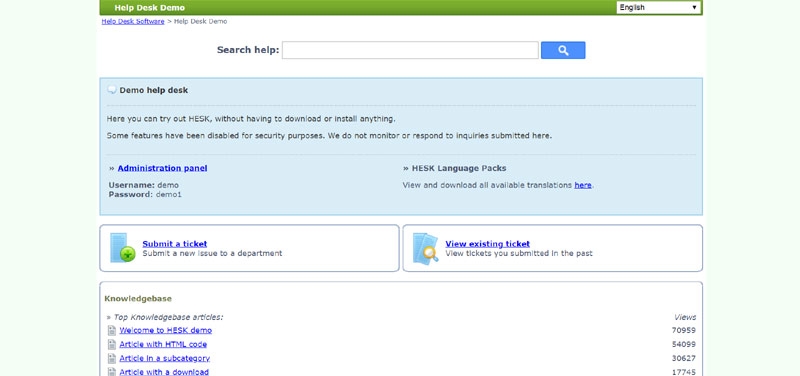
Task: Click the Help Desk Demo header title
Action: tap(149, 8)
